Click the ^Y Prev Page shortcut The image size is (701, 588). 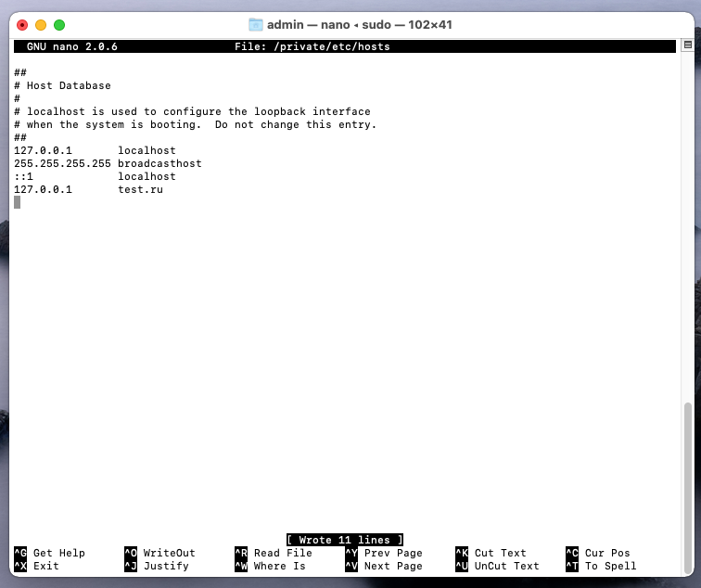384,553
